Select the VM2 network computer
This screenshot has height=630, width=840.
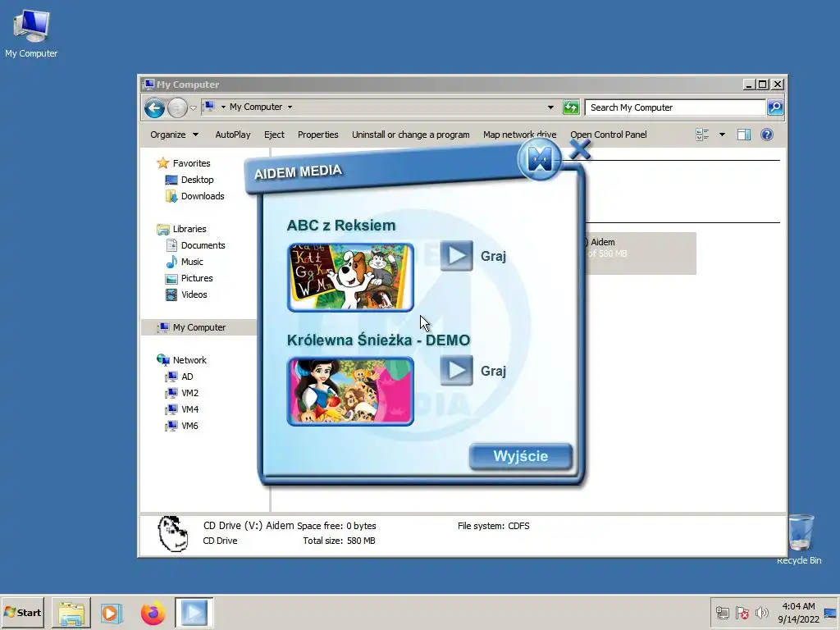(x=182, y=393)
